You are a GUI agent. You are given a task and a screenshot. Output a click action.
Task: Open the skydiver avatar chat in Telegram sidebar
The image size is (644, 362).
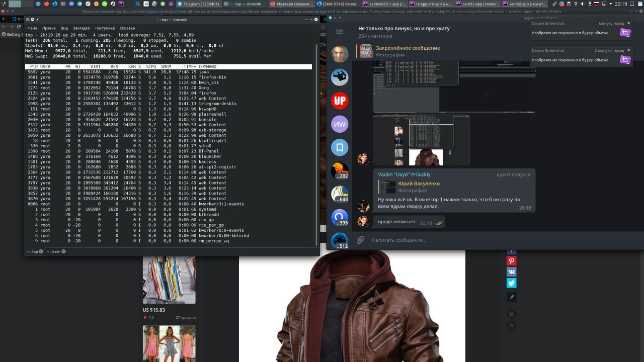click(x=340, y=77)
